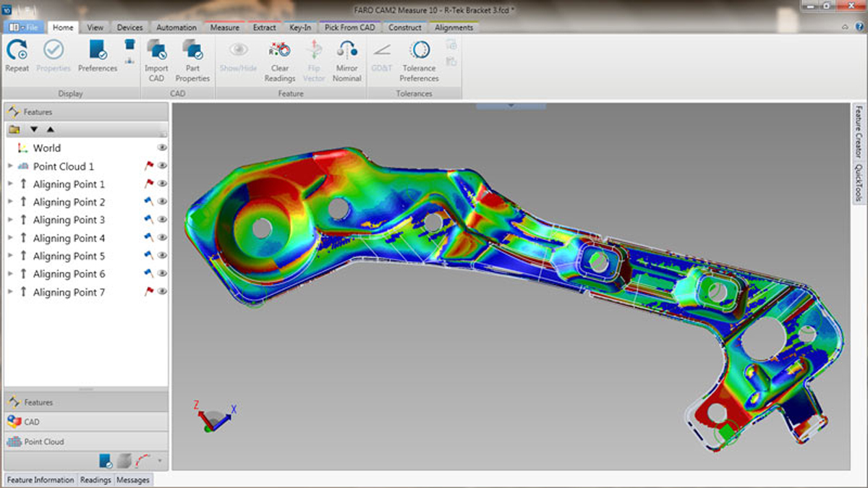Click the Import CAD icon
Image resolution: width=868 pixels, height=488 pixels.
click(x=156, y=52)
